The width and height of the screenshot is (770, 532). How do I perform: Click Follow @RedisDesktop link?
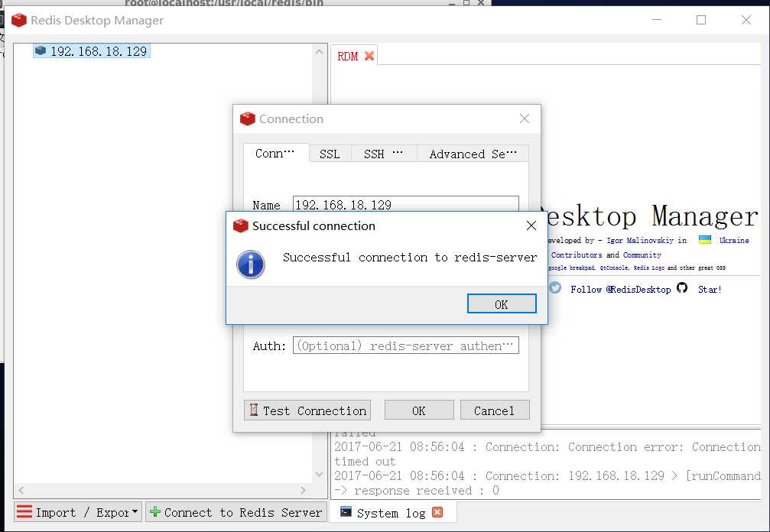[621, 290]
